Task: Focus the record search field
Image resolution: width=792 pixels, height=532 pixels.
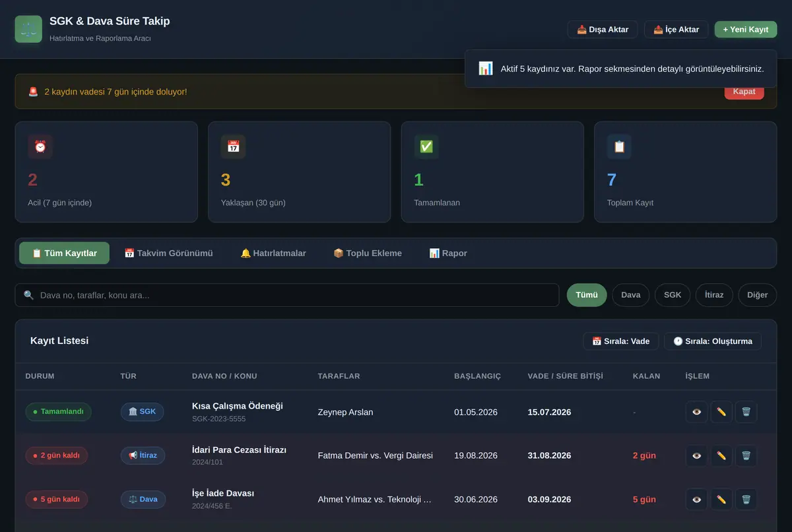Action: pos(287,295)
